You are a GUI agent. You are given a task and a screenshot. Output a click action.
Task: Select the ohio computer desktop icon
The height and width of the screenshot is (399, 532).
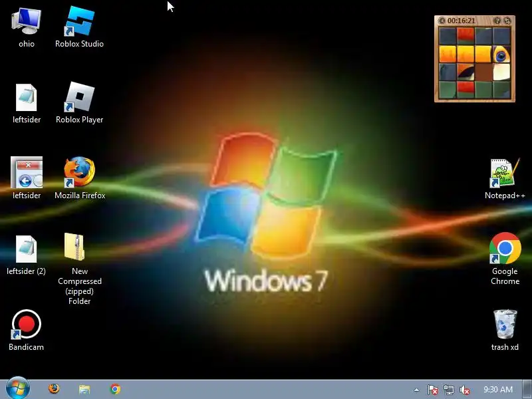27,28
